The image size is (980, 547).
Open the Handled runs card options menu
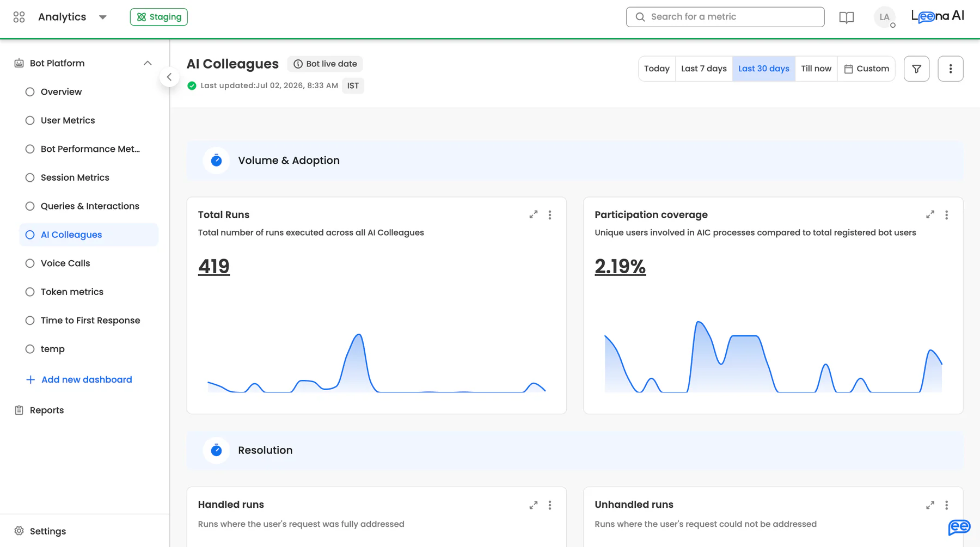tap(550, 505)
